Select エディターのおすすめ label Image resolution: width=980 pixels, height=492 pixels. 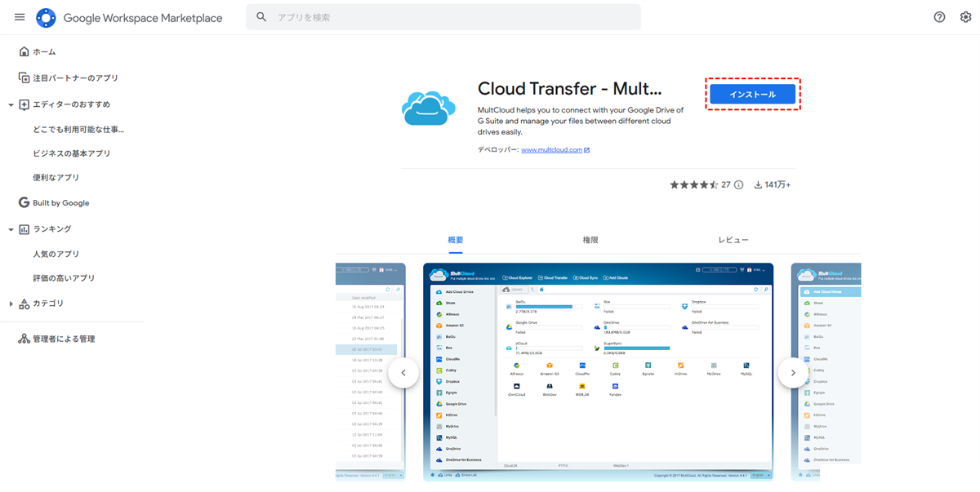(71, 104)
